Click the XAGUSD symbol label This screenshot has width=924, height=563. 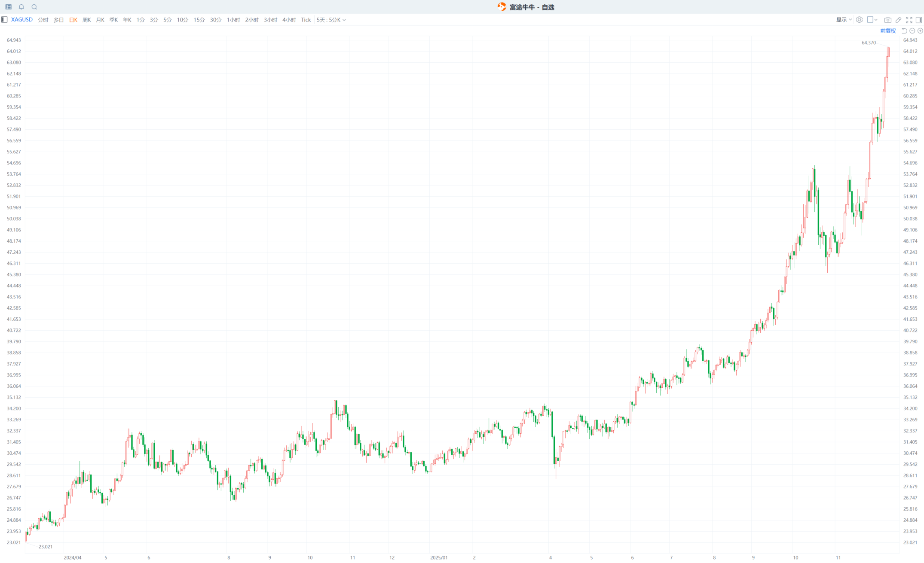22,20
